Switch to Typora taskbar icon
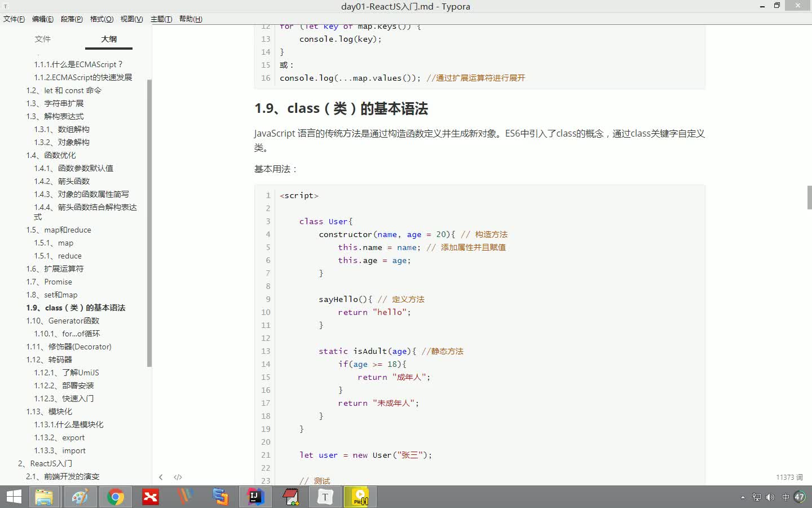 [325, 497]
